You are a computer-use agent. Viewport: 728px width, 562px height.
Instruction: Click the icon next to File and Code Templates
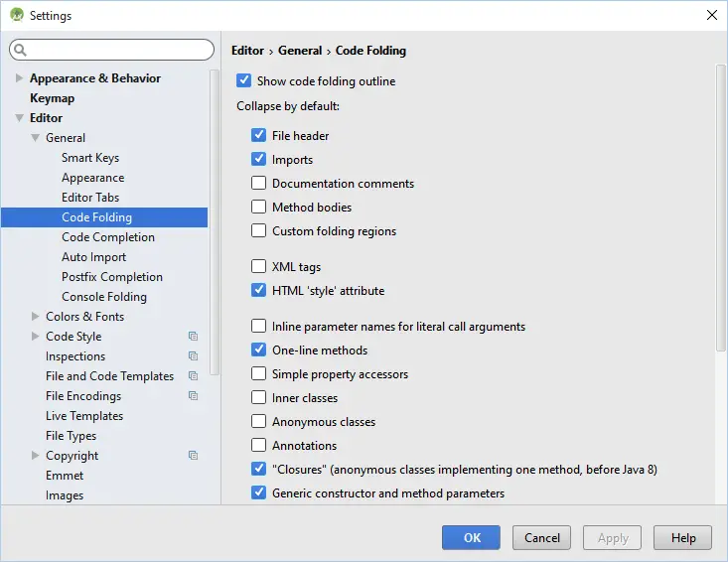(193, 376)
